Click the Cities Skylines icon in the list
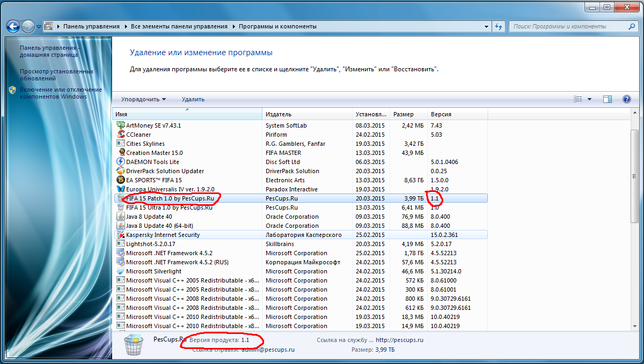Viewport: 644px width, 364px height. tap(121, 144)
